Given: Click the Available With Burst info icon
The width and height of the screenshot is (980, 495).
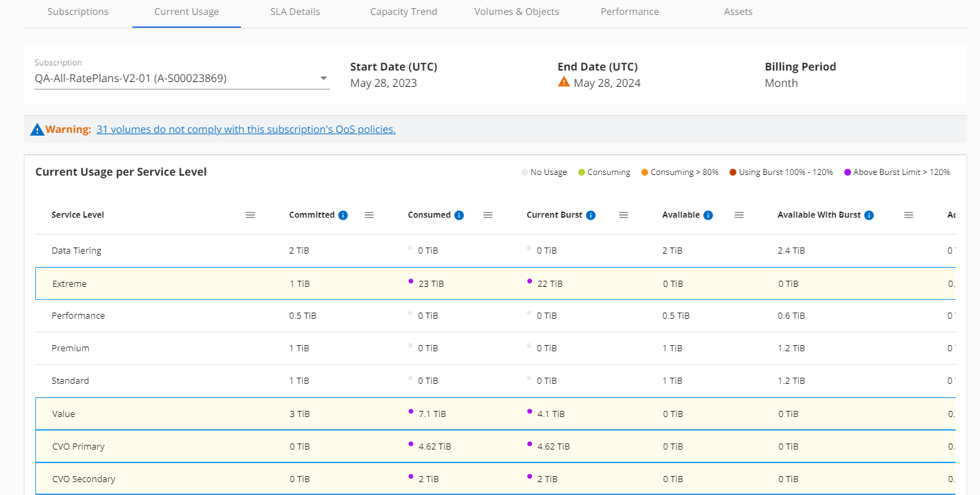Looking at the screenshot, I should pos(869,215).
